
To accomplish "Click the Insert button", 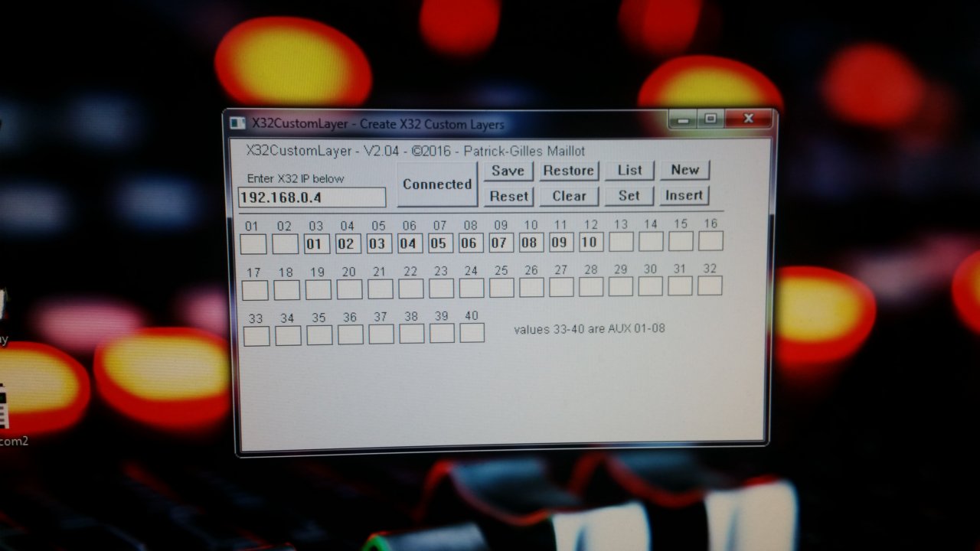I will [684, 195].
